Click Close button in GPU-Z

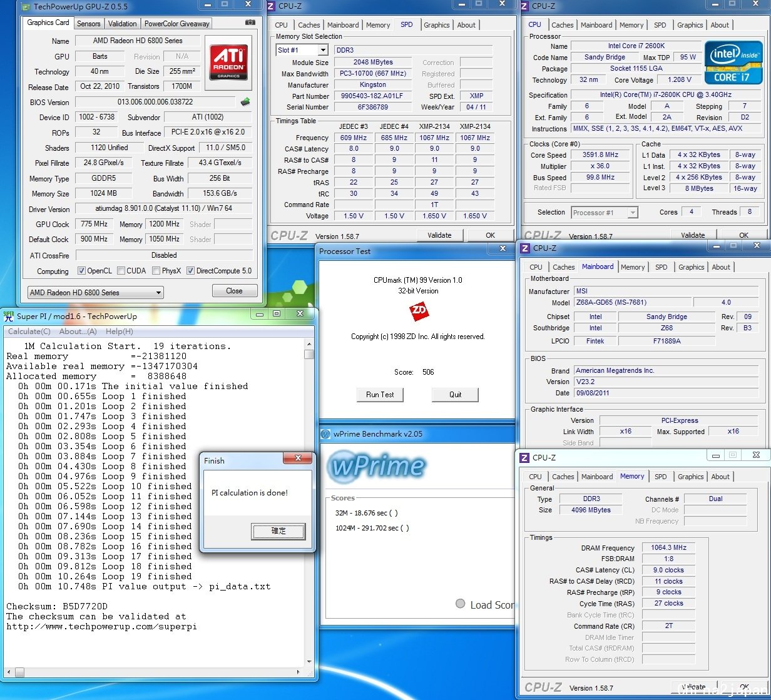tap(234, 291)
